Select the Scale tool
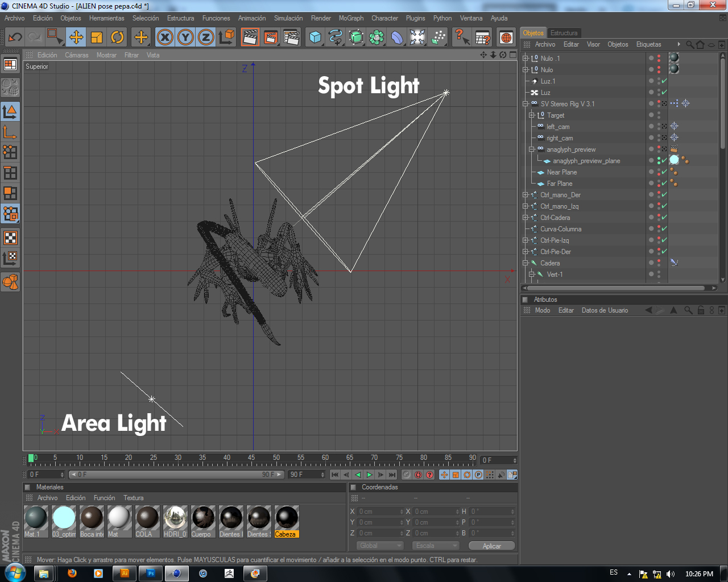Image resolution: width=728 pixels, height=582 pixels. (97, 38)
